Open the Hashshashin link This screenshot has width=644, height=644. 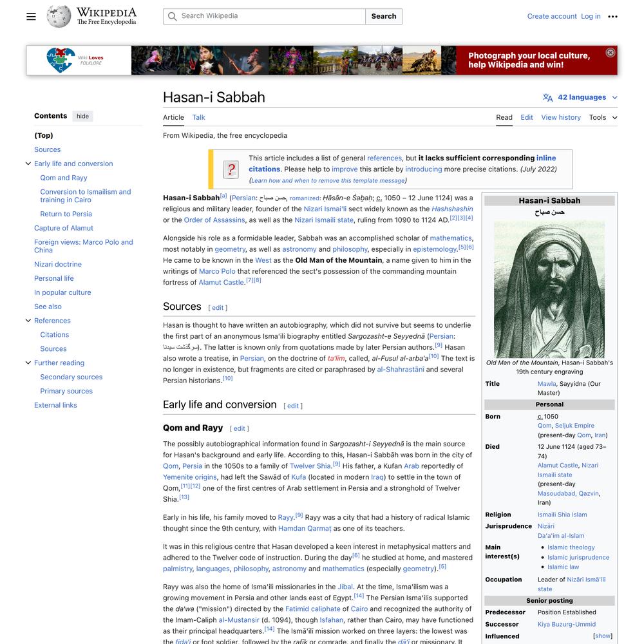click(x=452, y=209)
